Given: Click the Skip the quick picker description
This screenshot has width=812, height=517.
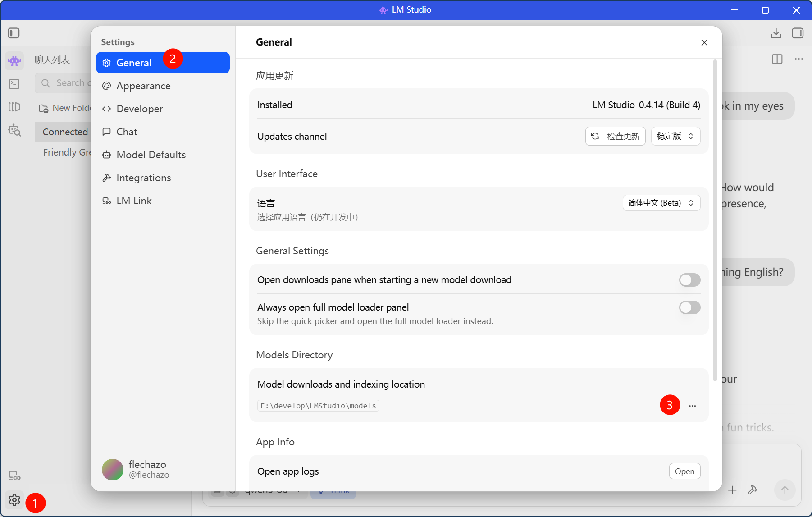Looking at the screenshot, I should [x=375, y=321].
